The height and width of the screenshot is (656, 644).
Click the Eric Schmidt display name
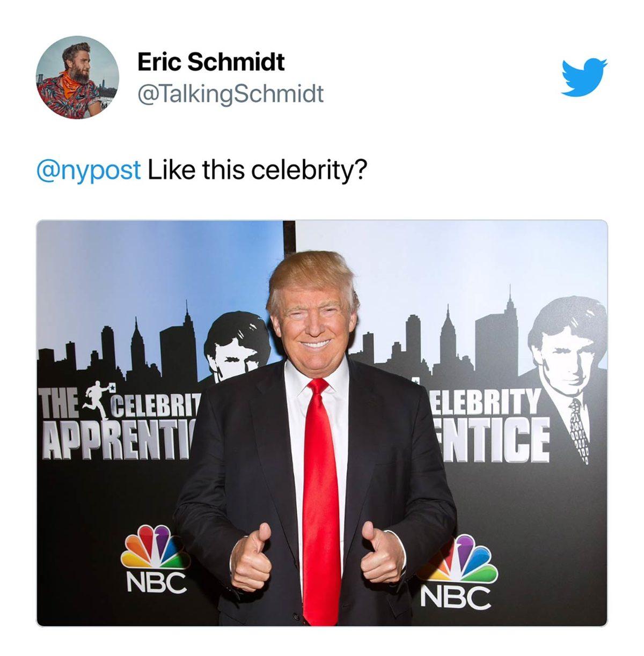211,62
